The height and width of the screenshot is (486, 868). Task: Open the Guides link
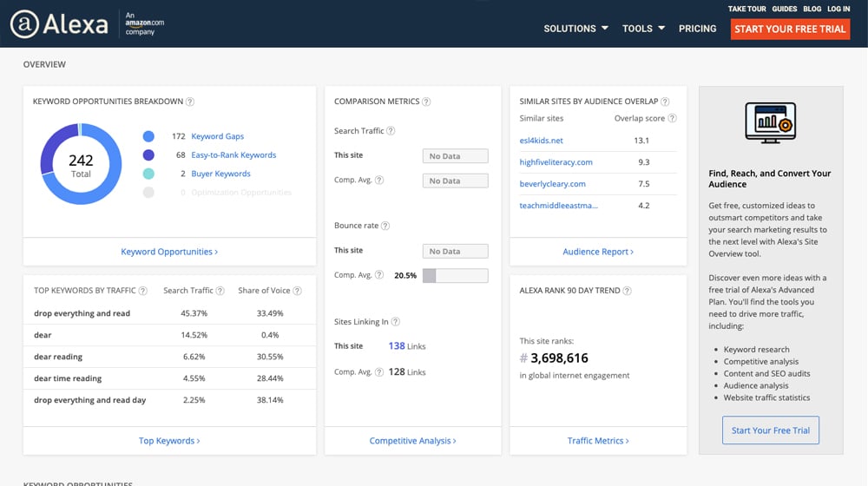pyautogui.click(x=785, y=9)
